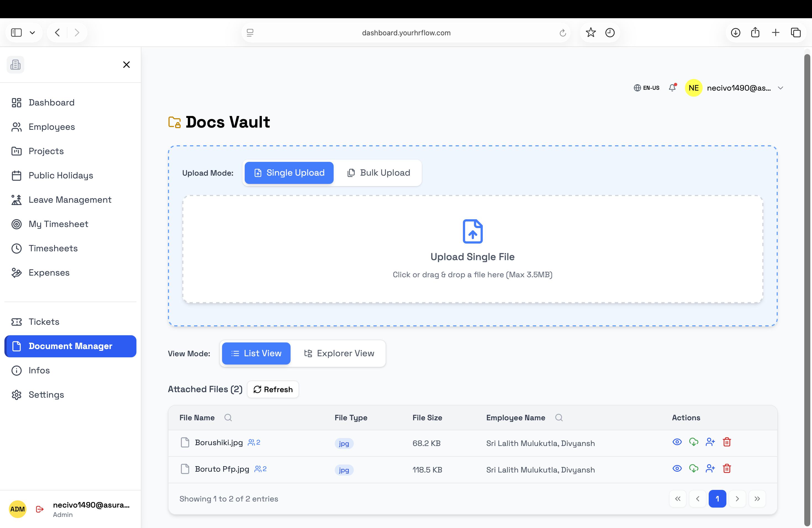This screenshot has height=528, width=812.
Task: Click the logout icon next to admin account
Action: (39, 509)
